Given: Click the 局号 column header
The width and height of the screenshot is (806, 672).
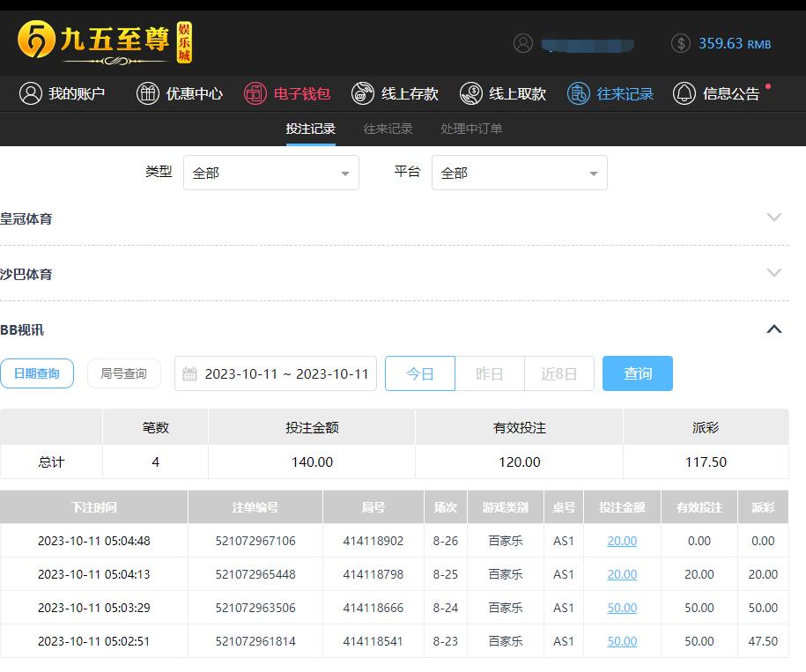Looking at the screenshot, I should [x=373, y=507].
